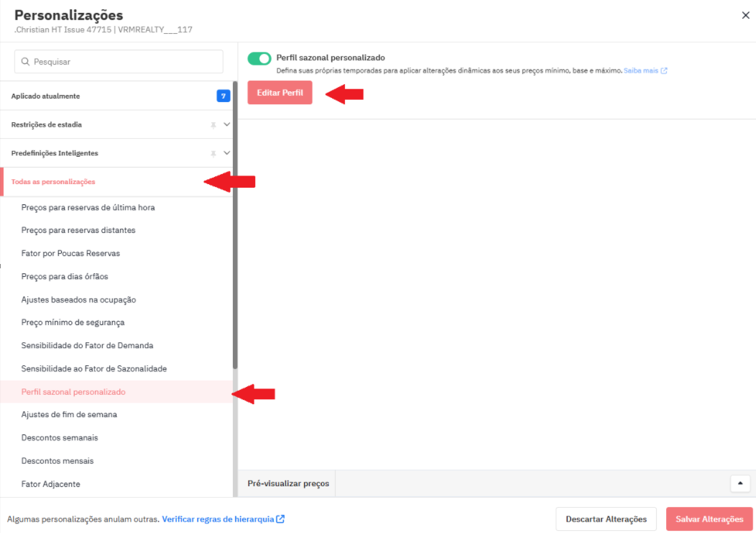The image size is (756, 533).
Task: Select Ajustes de fim de semana
Action: click(69, 415)
